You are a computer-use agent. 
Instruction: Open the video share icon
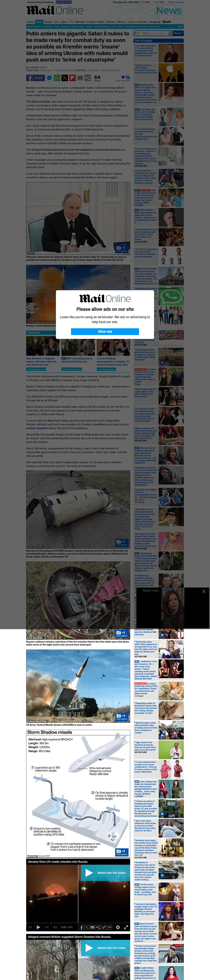pyautogui.click(x=98, y=927)
